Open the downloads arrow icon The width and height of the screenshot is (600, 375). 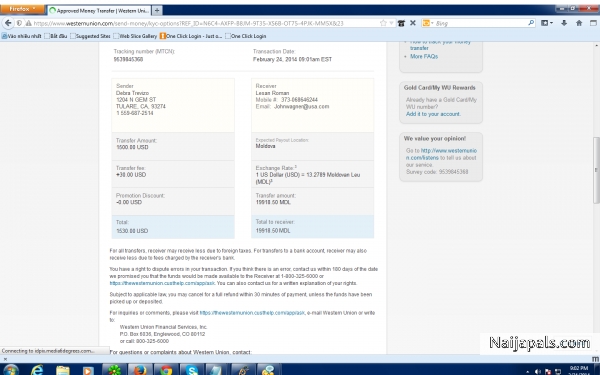564,23
